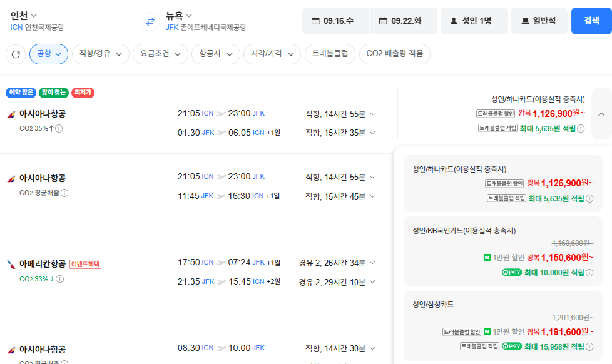Viewport: 612px width, 364px height.
Task: Click the 예약 많은 blue tag
Action: 21,93
